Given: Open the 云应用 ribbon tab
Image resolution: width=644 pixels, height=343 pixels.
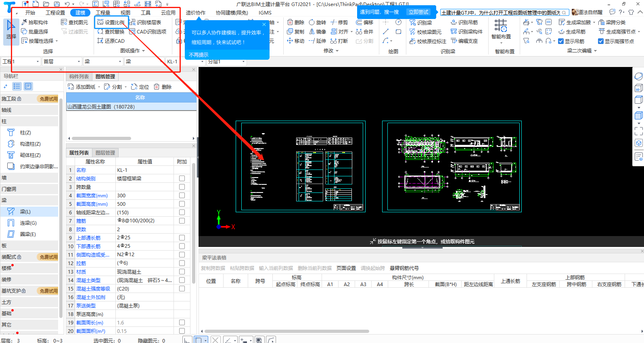Looking at the screenshot, I should coord(168,13).
